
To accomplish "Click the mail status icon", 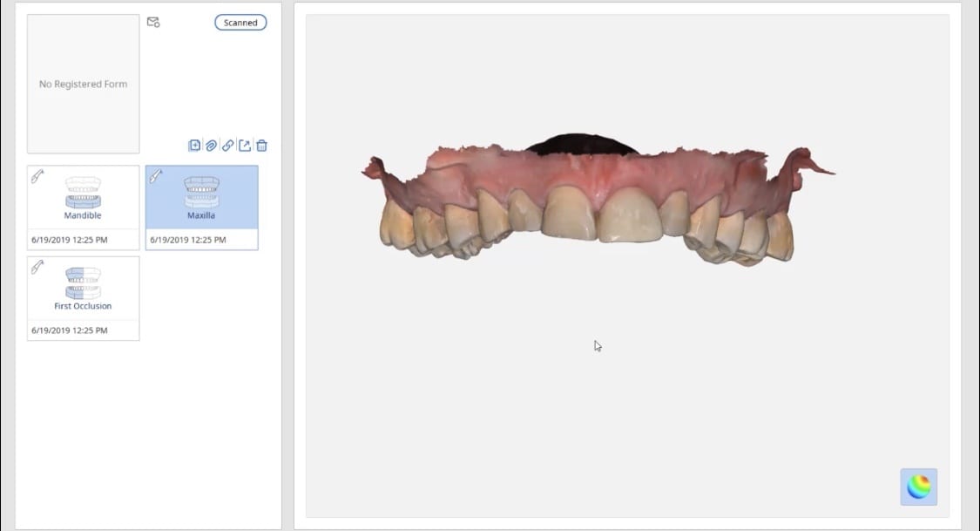I will [x=153, y=23].
